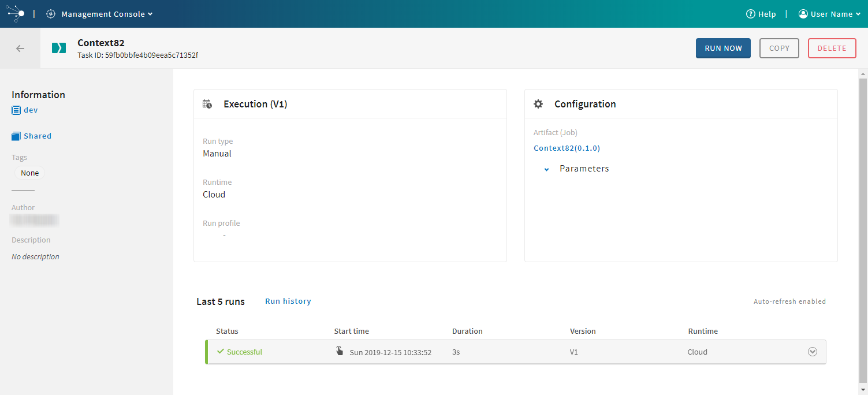Click the dev environment icon

16,110
